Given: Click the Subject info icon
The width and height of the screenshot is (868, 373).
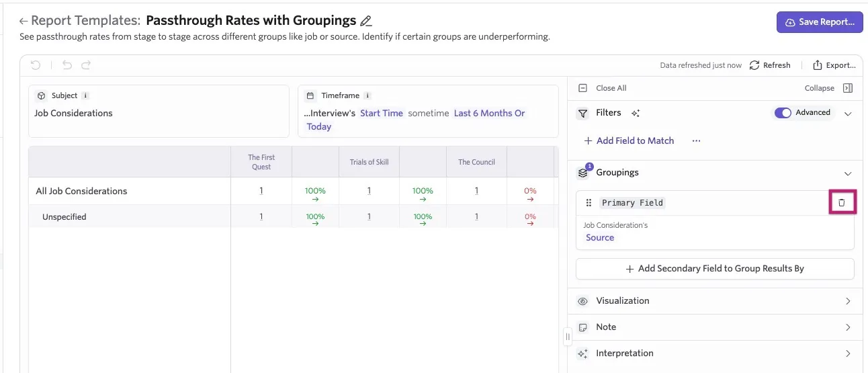Looking at the screenshot, I should (85, 95).
